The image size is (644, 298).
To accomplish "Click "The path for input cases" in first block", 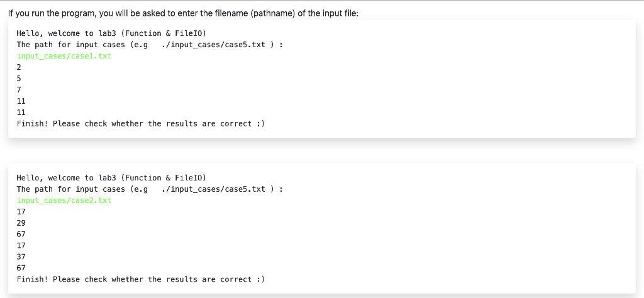I will (x=71, y=45).
